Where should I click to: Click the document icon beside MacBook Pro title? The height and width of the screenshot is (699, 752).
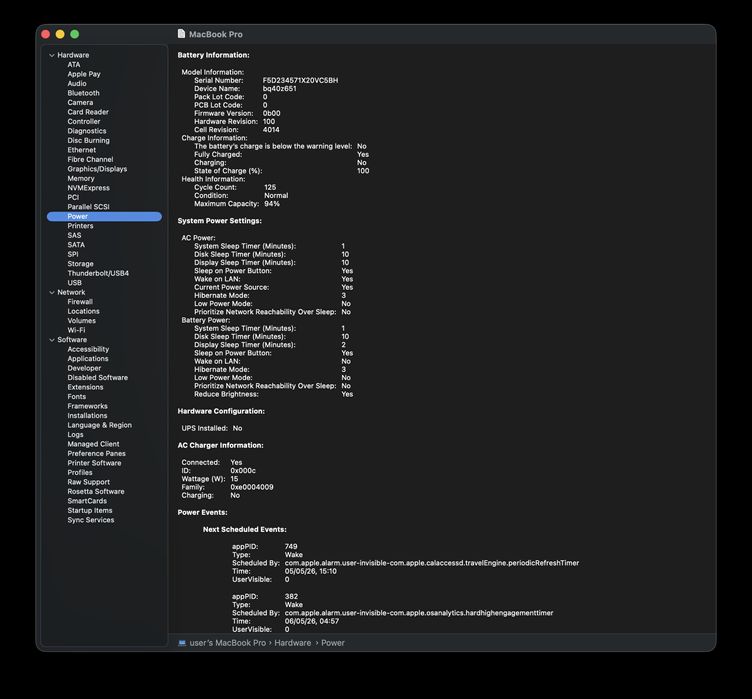click(181, 34)
